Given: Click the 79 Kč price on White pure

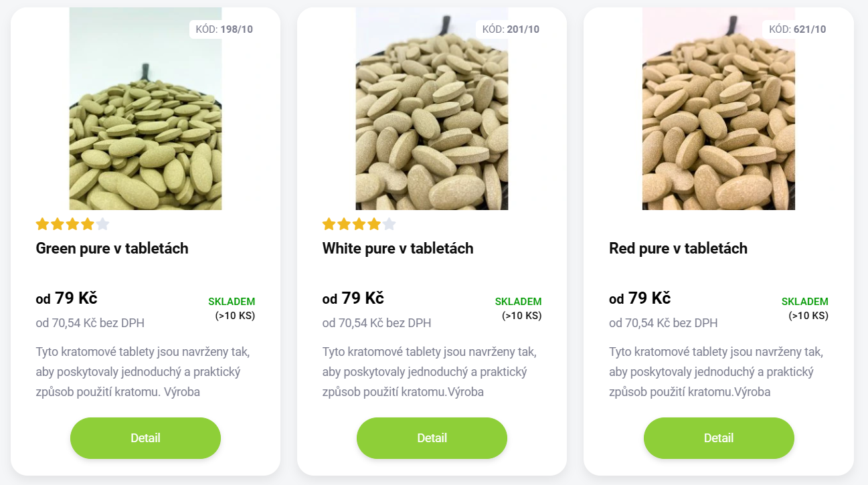Looking at the screenshot, I should (x=362, y=298).
